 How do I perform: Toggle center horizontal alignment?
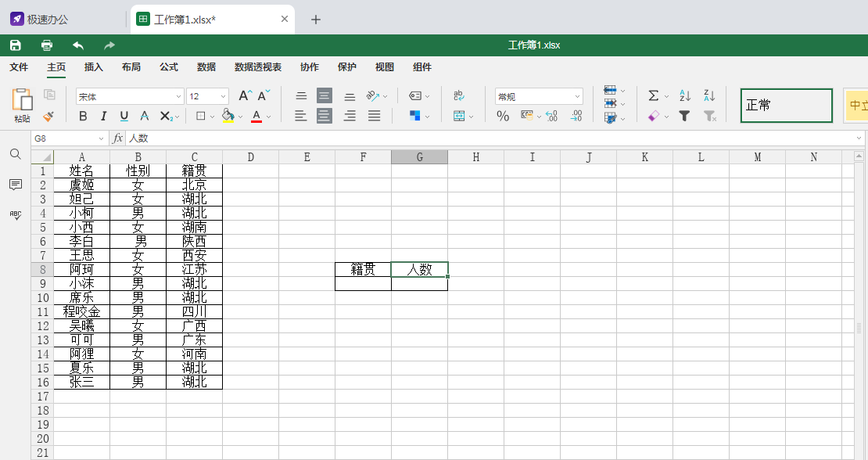tap(325, 116)
